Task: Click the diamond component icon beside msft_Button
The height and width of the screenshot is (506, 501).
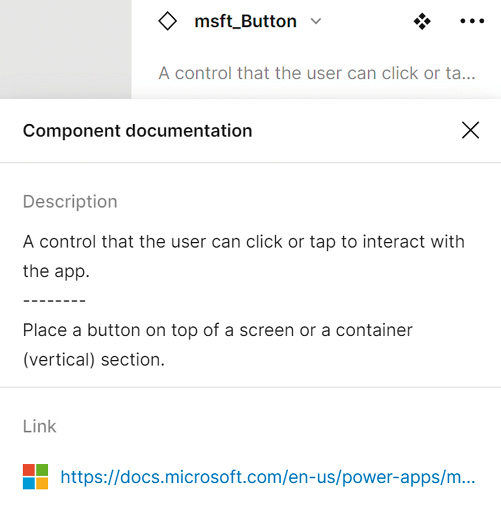Action: [167, 21]
